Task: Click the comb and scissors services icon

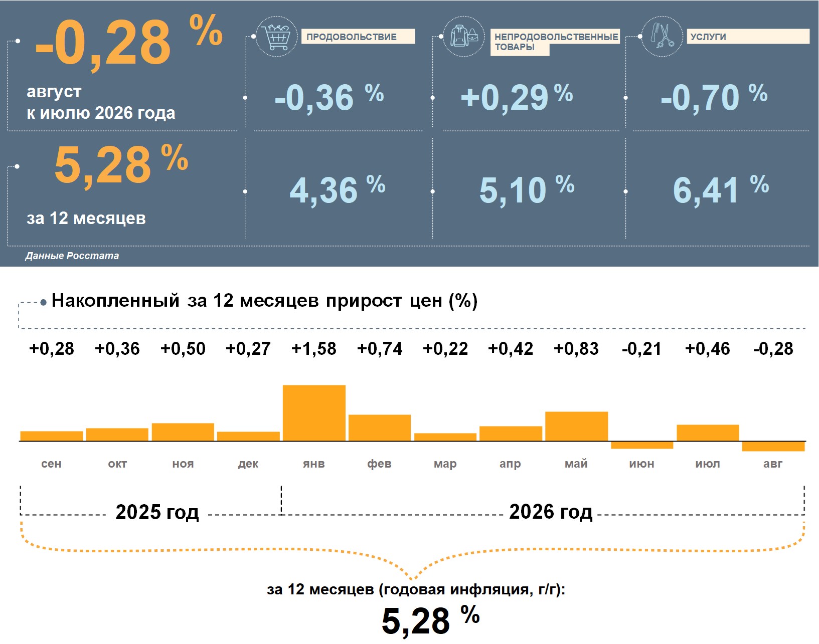Action: (x=662, y=36)
